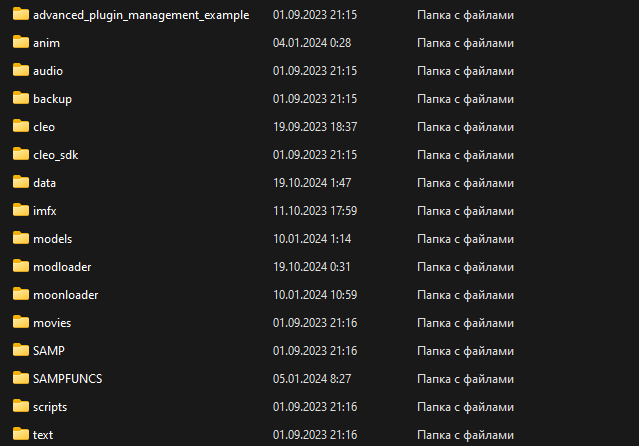Select the SAMPFUNCS folder icon
The height and width of the screenshot is (446, 639).
[21, 379]
